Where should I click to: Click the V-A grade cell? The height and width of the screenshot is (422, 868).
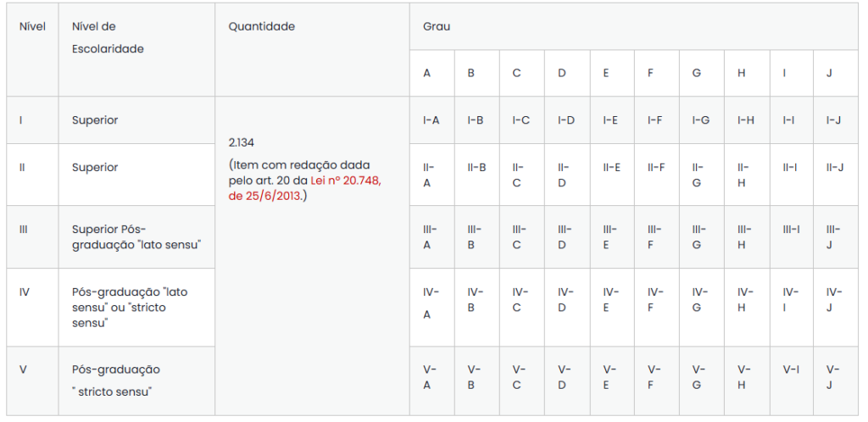(x=431, y=377)
